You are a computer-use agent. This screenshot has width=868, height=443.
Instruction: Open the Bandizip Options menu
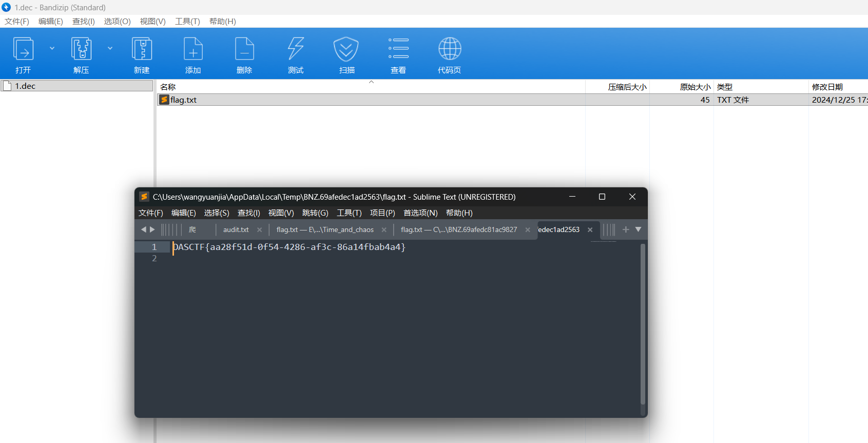click(x=117, y=22)
